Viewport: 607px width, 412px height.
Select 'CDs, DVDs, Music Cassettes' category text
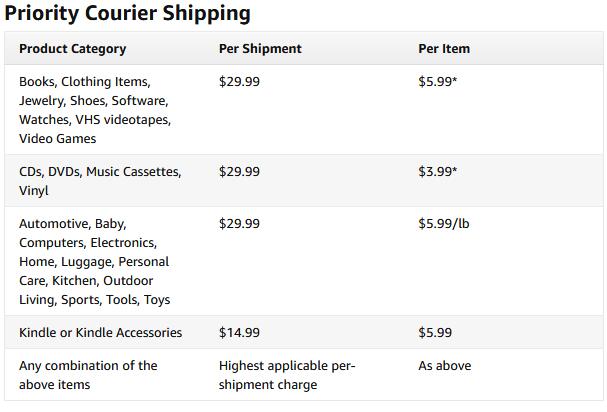[100, 172]
